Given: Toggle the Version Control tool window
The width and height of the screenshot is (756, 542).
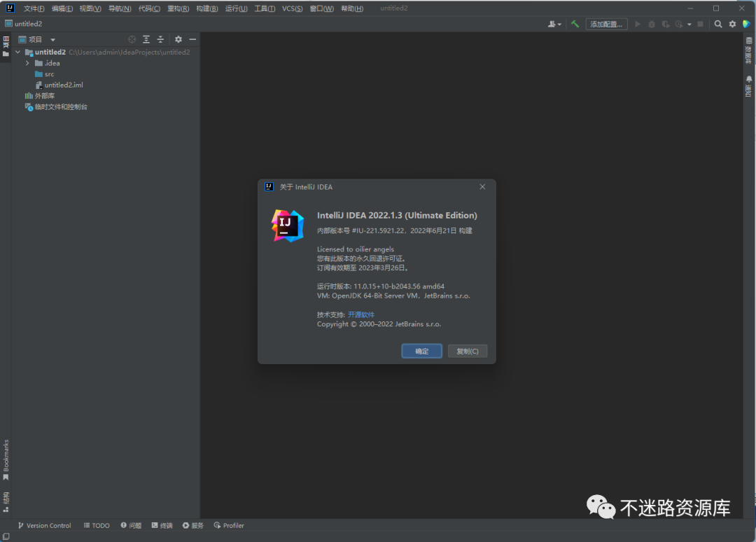Looking at the screenshot, I should click(x=44, y=525).
